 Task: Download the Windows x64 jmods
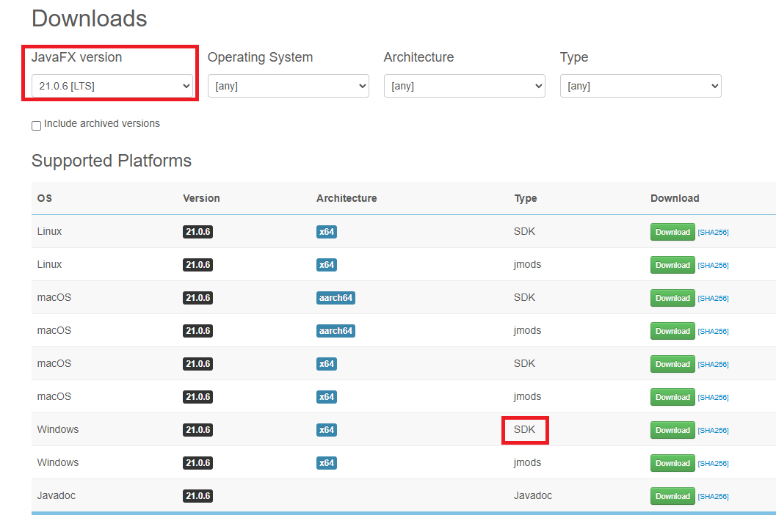pos(672,463)
